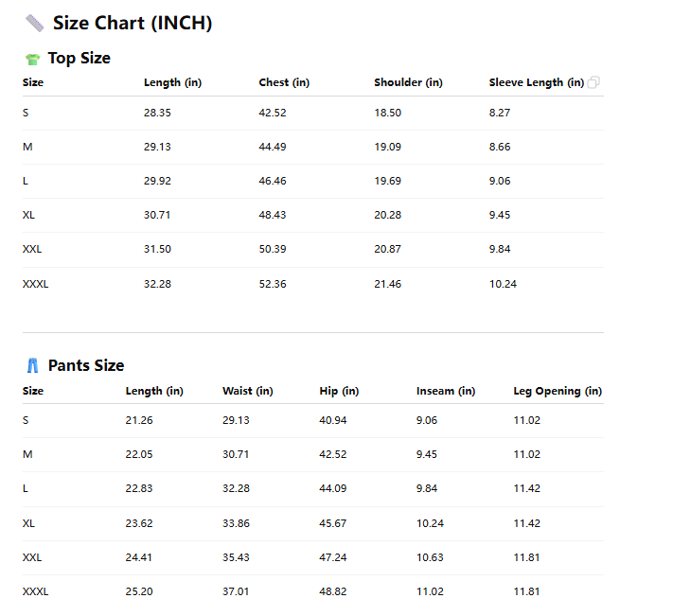673x616 pixels.
Task: Click the copy icon beside Sleeve Length
Action: (593, 83)
